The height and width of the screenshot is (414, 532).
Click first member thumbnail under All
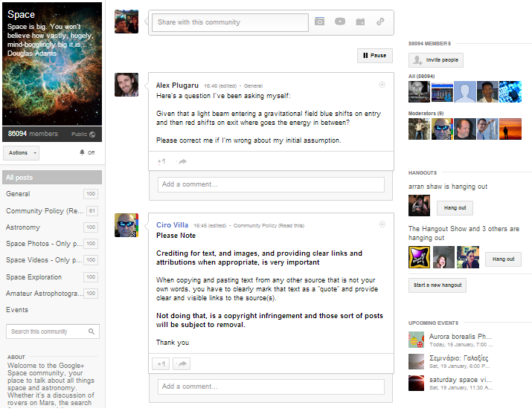pyautogui.click(x=419, y=92)
